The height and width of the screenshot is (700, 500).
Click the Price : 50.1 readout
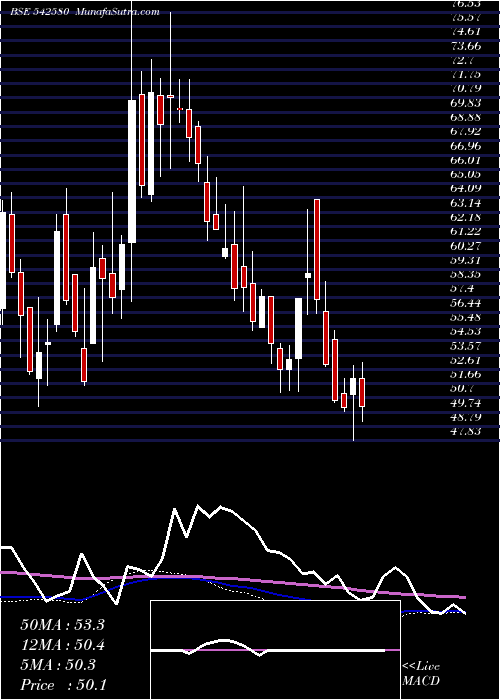(x=62, y=685)
